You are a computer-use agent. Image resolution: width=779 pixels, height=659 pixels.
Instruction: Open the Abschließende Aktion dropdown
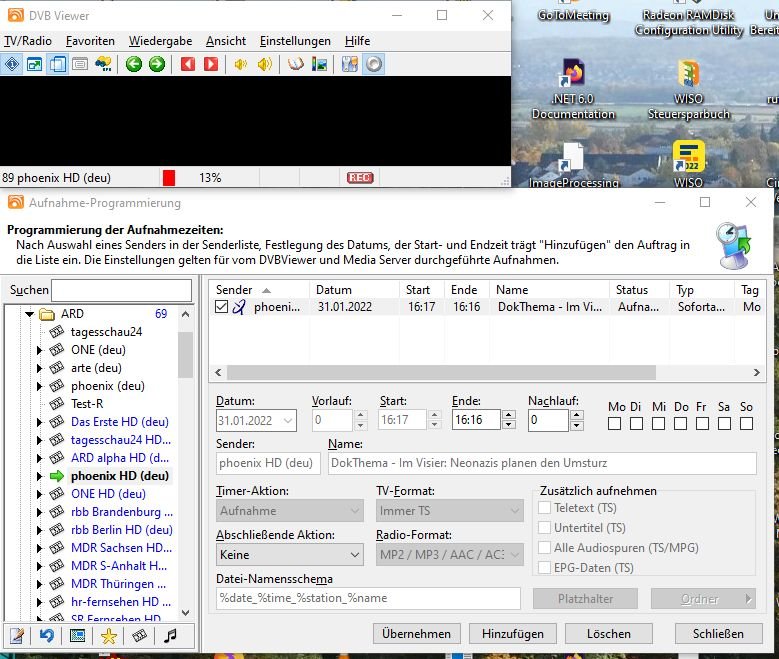[x=290, y=555]
